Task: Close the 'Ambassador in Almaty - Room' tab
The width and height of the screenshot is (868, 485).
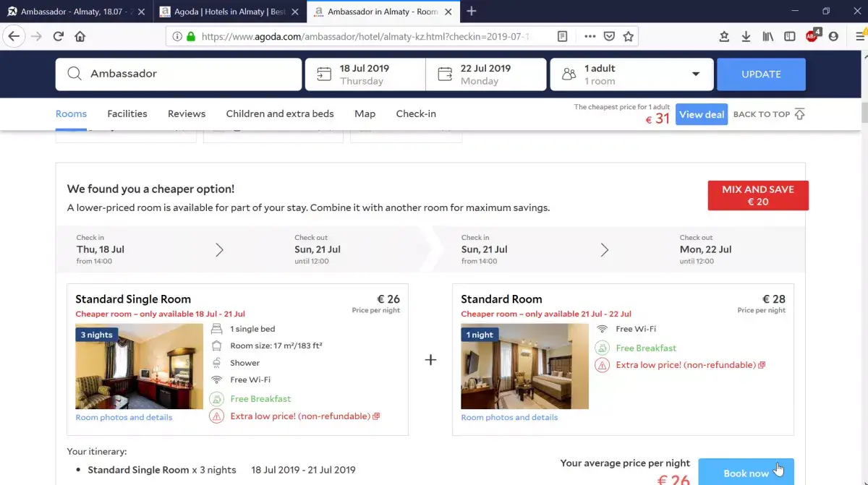Action: point(449,12)
